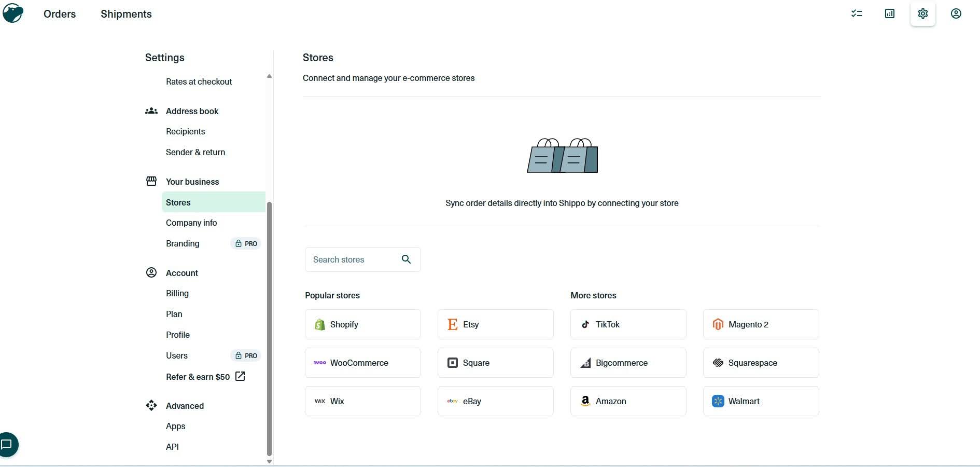Click the Address book people icon

coord(151,111)
